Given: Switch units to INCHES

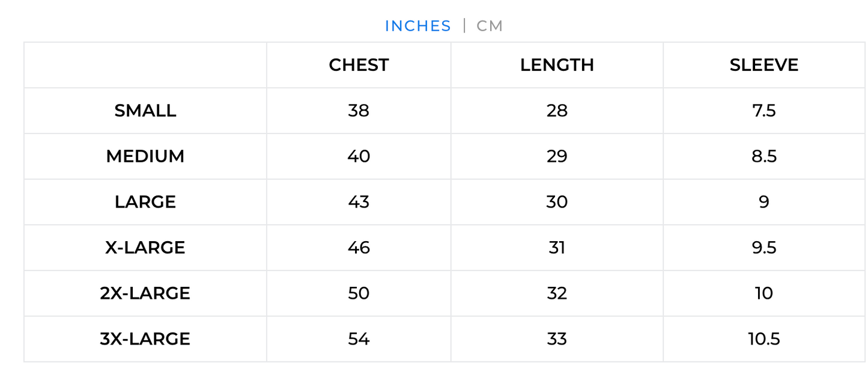Looking at the screenshot, I should (x=417, y=26).
